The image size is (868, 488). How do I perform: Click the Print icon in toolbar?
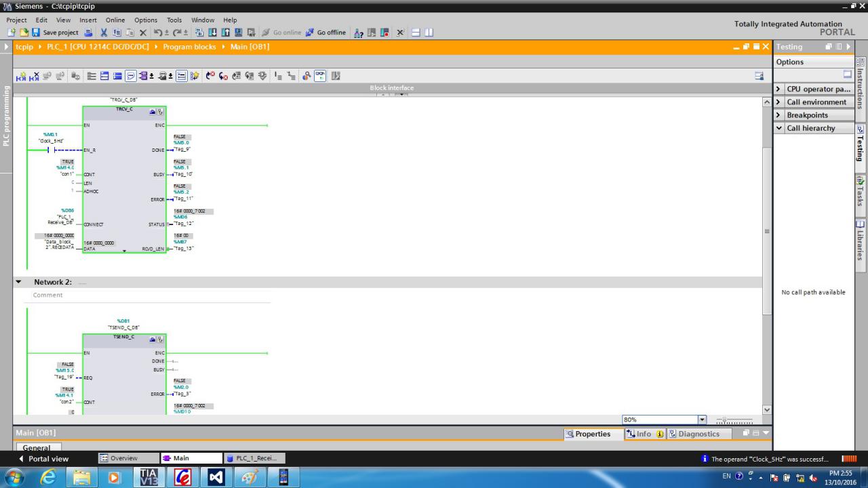[90, 33]
